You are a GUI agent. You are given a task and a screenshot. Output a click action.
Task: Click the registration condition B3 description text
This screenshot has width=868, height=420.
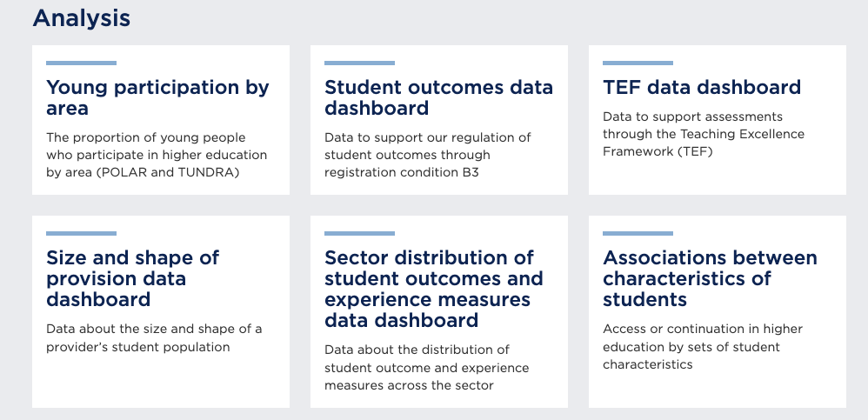(x=427, y=155)
